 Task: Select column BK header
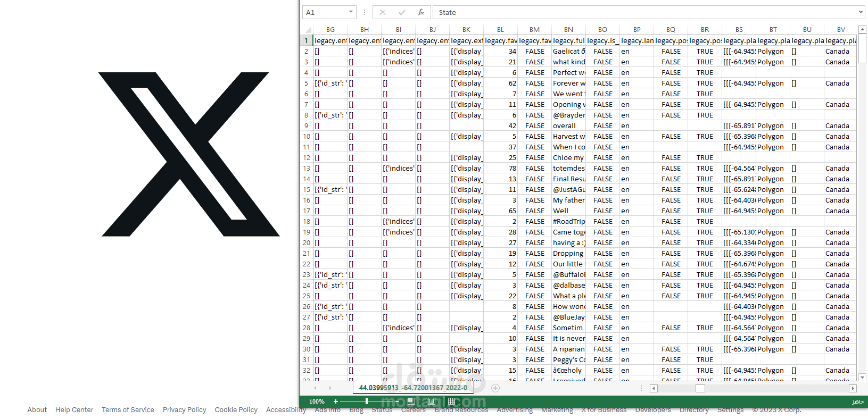[x=466, y=30]
